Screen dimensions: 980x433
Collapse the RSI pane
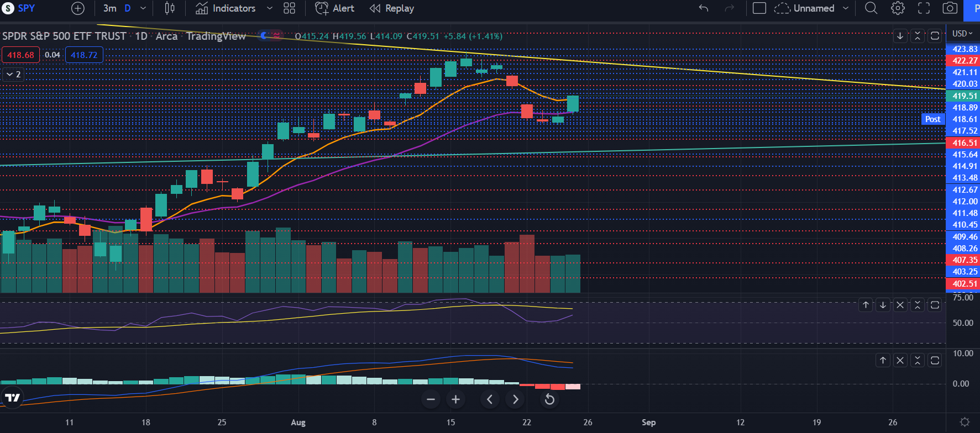[918, 305]
